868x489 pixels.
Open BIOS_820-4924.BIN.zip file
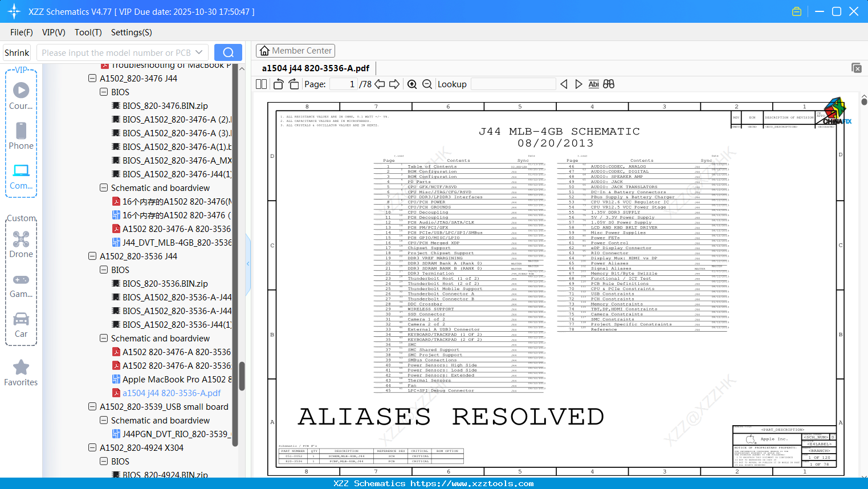[x=160, y=474]
